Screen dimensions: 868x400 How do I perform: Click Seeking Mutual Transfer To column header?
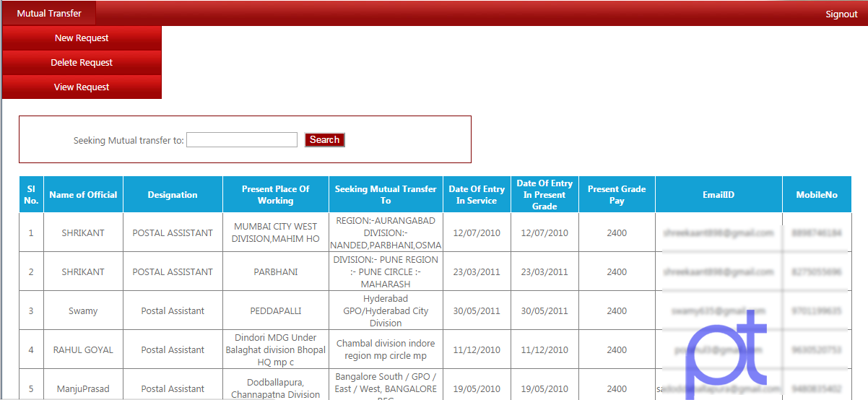[x=386, y=194]
